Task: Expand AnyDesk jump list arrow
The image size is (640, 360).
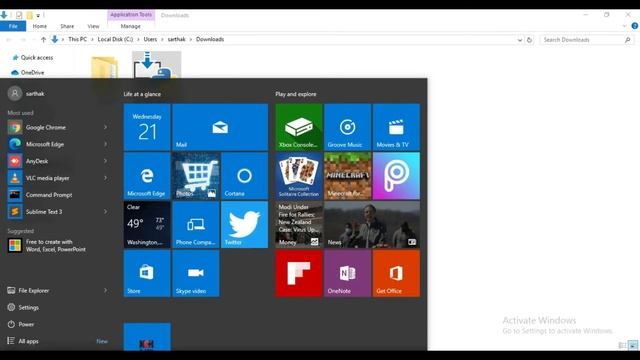Action: [105, 161]
